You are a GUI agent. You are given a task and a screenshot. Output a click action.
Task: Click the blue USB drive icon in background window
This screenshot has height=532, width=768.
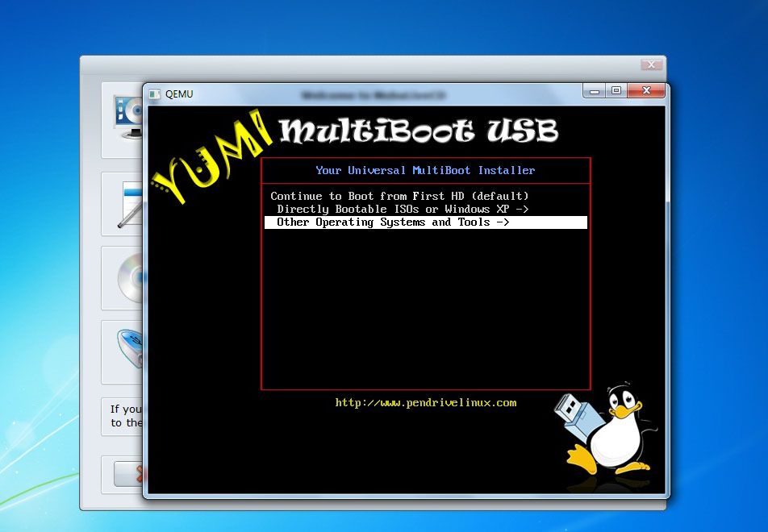(x=129, y=345)
